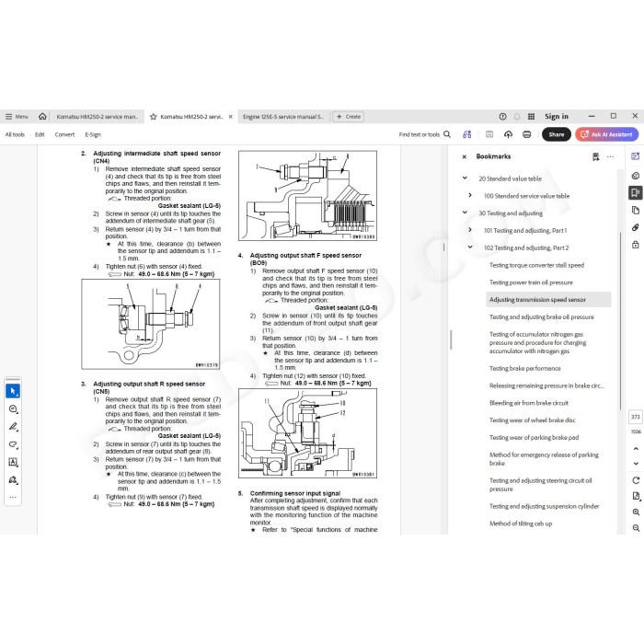Open the Fill & Sign stamp tool
The width and height of the screenshot is (644, 644).
click(x=13, y=479)
